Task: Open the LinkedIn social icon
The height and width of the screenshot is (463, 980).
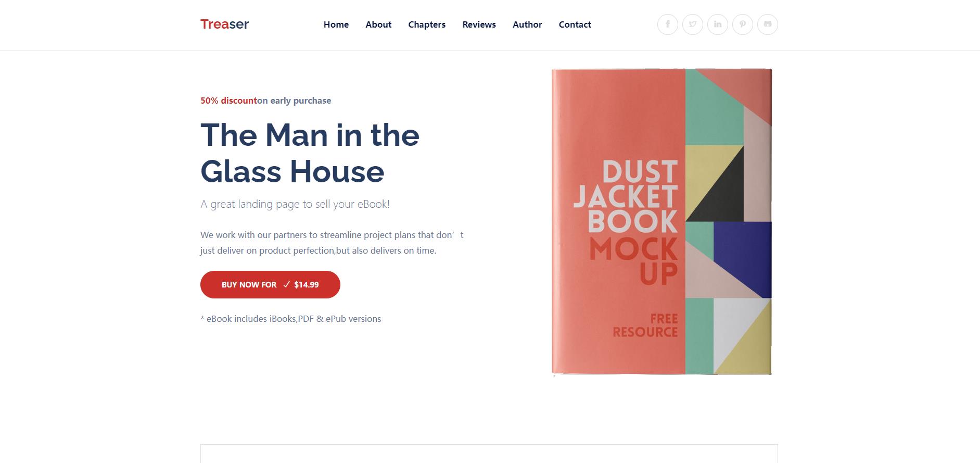Action: 717,24
